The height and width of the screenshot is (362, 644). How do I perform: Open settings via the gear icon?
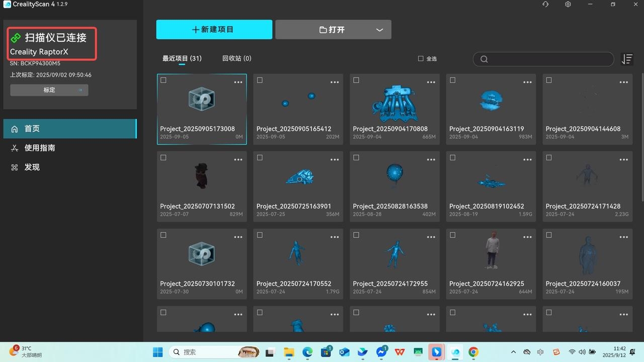pos(568,5)
